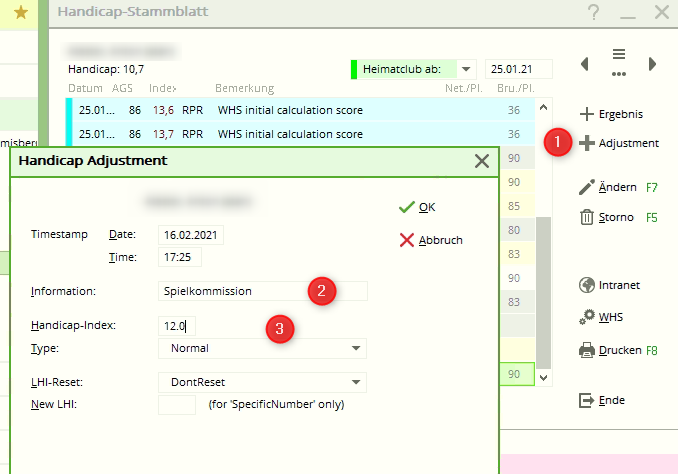Click the favorites star icon
Screen dimensions: 678x474
click(21, 13)
